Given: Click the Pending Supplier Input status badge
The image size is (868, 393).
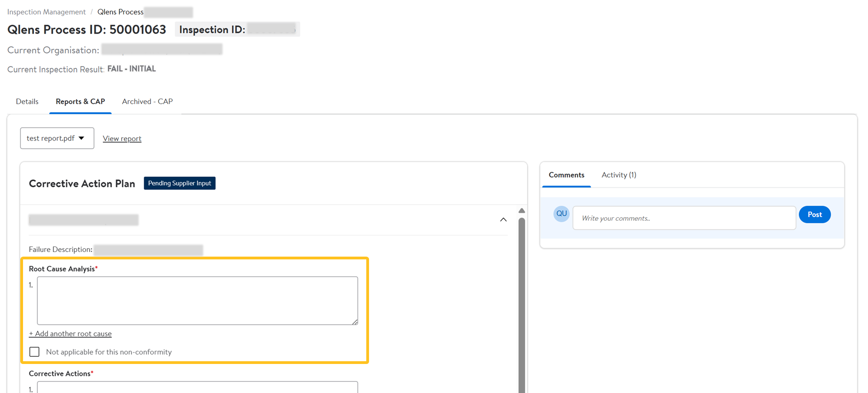Looking at the screenshot, I should tap(180, 183).
